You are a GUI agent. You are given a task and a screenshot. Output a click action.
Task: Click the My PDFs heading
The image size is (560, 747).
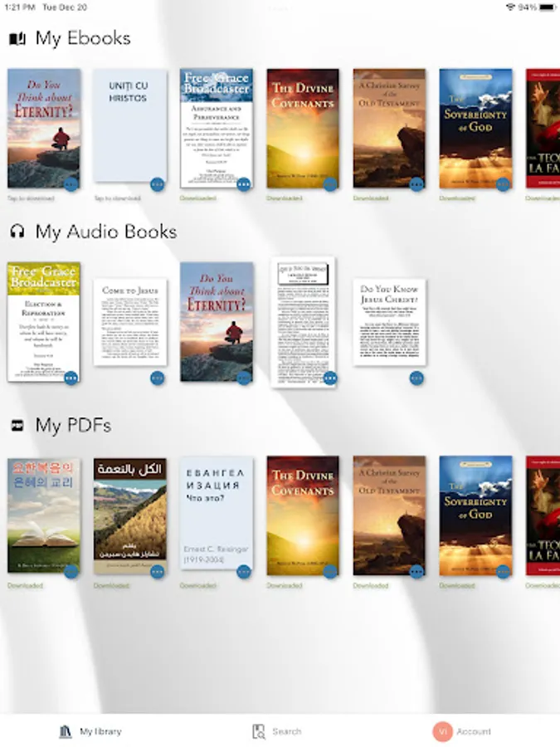tap(73, 425)
